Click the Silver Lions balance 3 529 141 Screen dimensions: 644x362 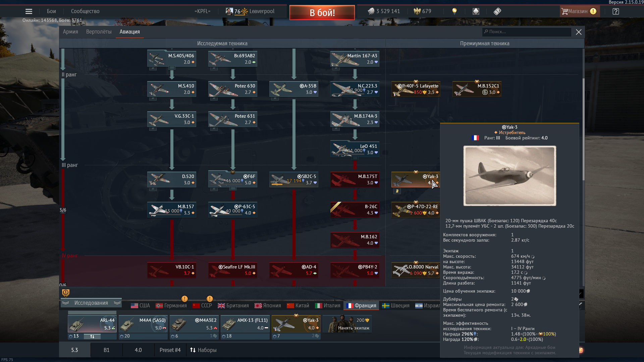coord(384,11)
